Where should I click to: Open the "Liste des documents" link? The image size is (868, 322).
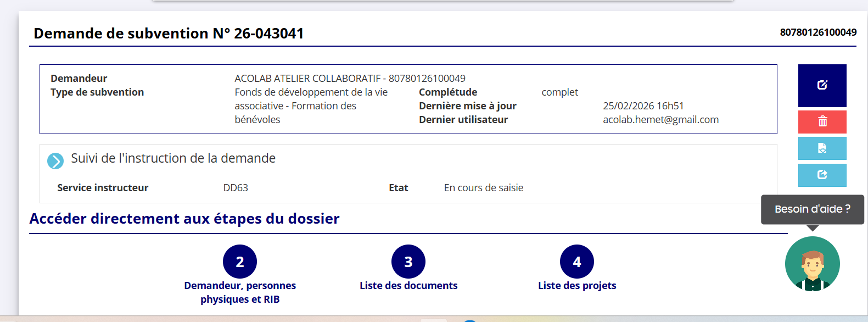[x=408, y=286]
